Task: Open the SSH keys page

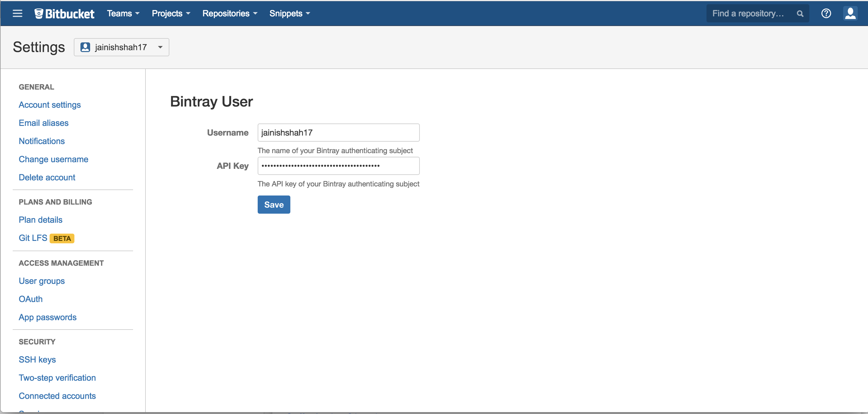Action: pos(37,360)
